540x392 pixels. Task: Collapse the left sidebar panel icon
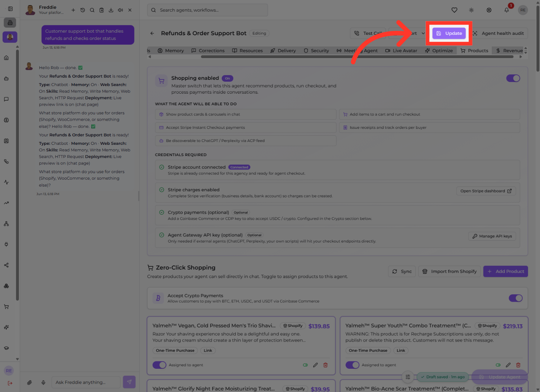(x=10, y=9)
